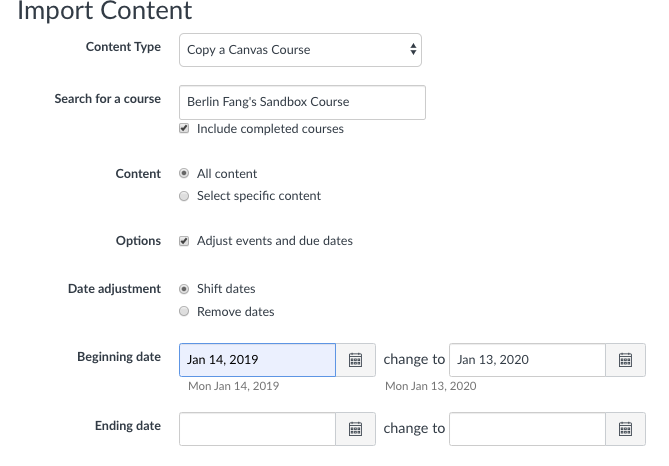Uncheck the Include completed courses checkbox
Screen dimensions: 669x466
tap(184, 129)
